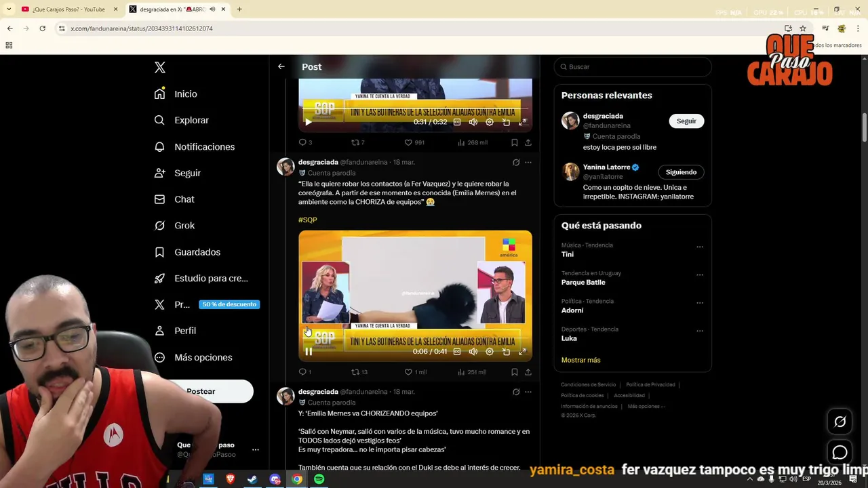The height and width of the screenshot is (488, 868).
Task: Bookmark the CHORIZA de equipos post
Action: click(x=515, y=371)
